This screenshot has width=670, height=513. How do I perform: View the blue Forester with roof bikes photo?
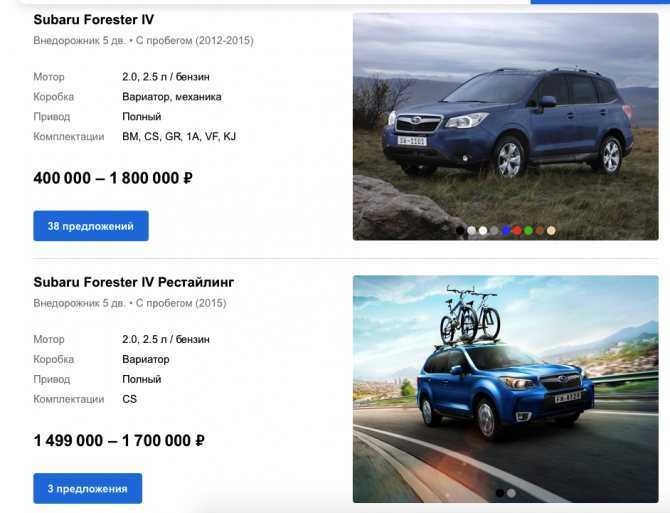505,389
